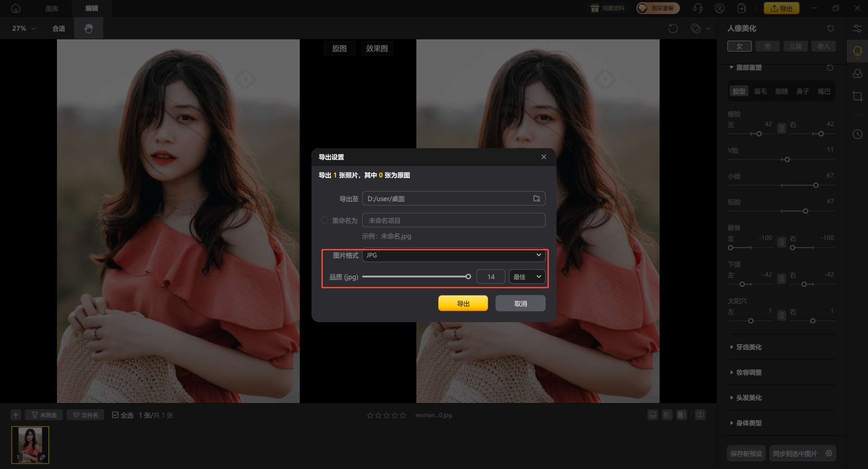Open the history clock panel icon
The height and width of the screenshot is (469, 868).
coord(857,134)
